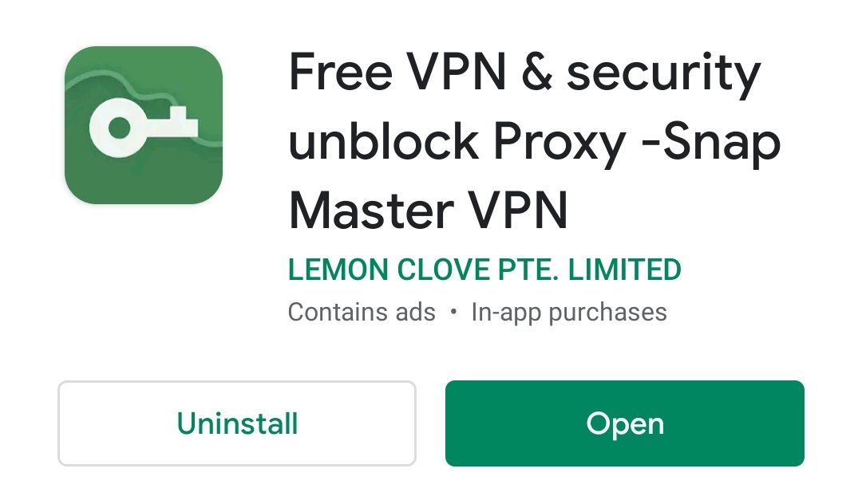Click the 'unblock Proxy -Snap' title line

click(x=534, y=143)
